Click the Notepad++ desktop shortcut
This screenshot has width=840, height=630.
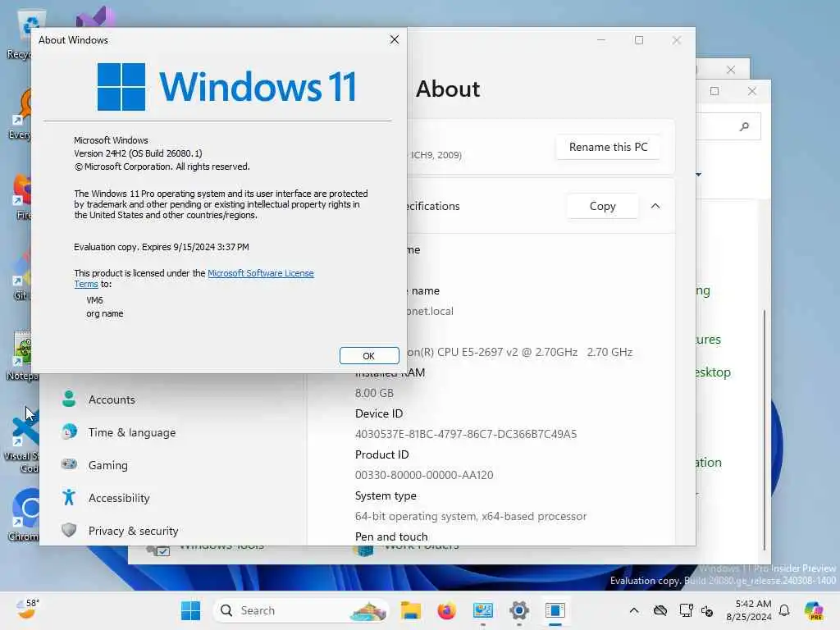22,356
